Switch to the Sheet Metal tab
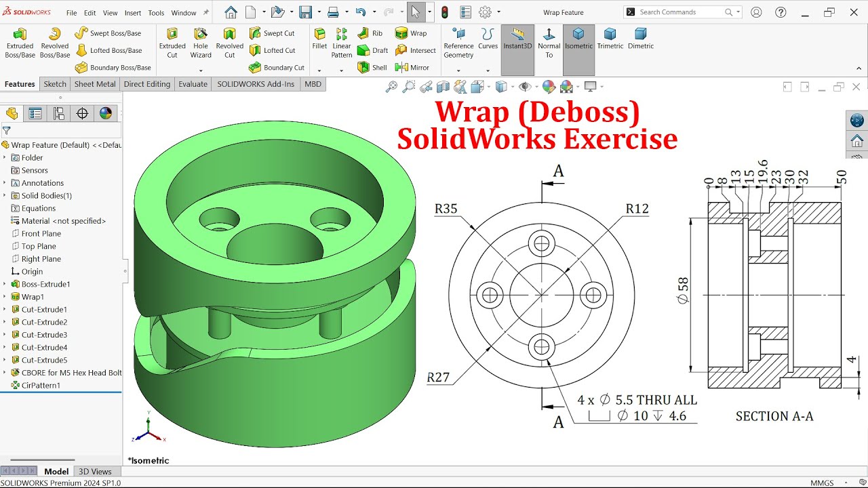The width and height of the screenshot is (868, 488). (95, 84)
